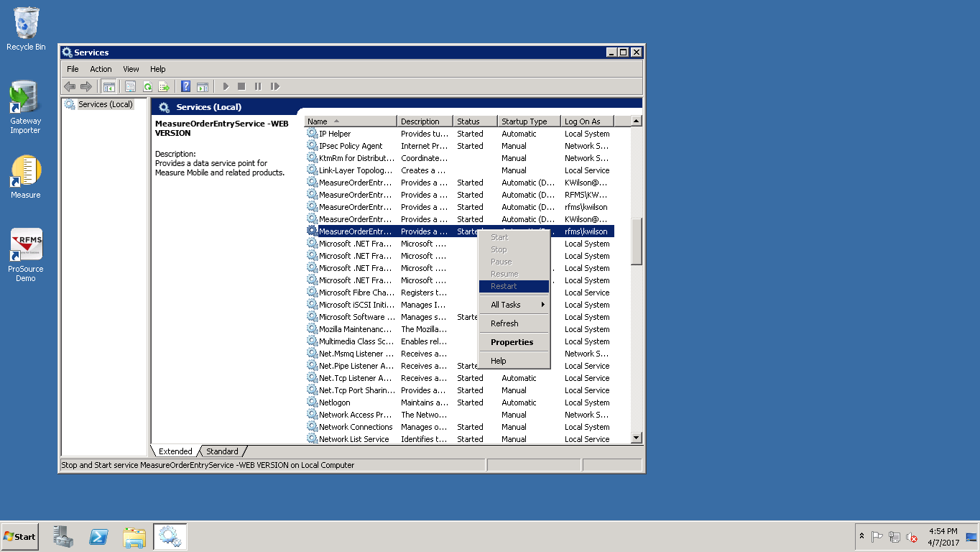
Task: Click the muted volume speaker tray icon
Action: pos(912,537)
